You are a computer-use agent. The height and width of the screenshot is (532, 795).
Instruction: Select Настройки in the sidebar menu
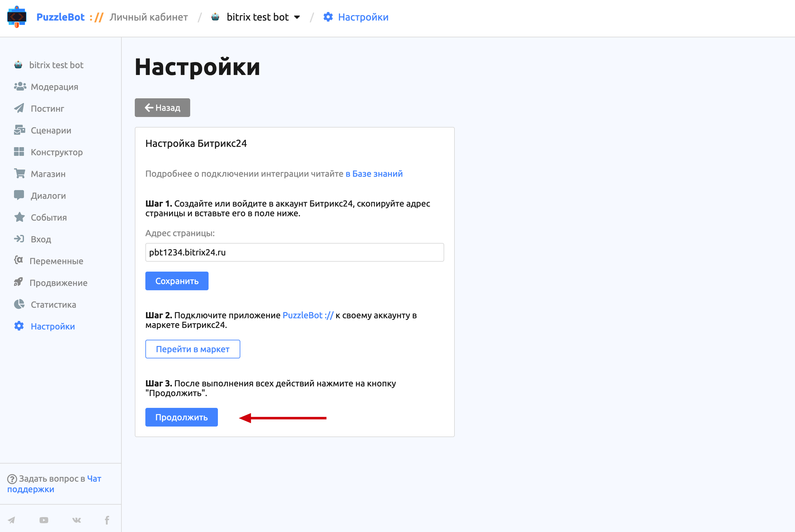click(x=53, y=326)
